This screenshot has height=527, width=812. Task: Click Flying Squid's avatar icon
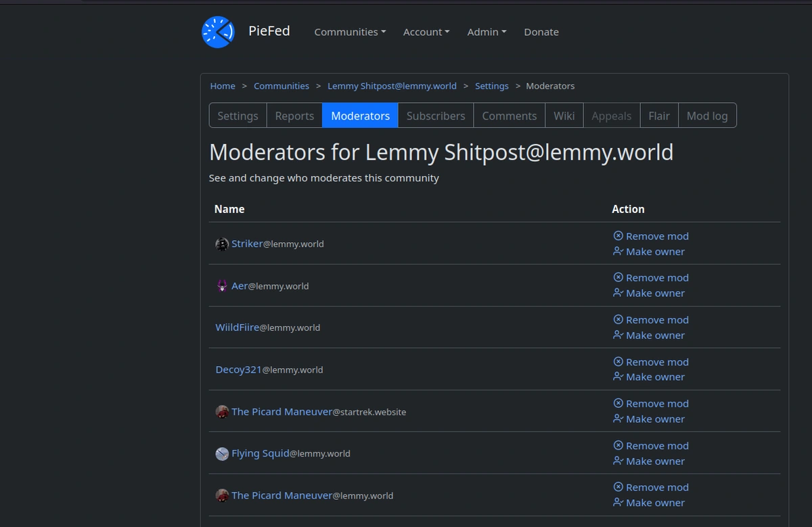pyautogui.click(x=222, y=454)
